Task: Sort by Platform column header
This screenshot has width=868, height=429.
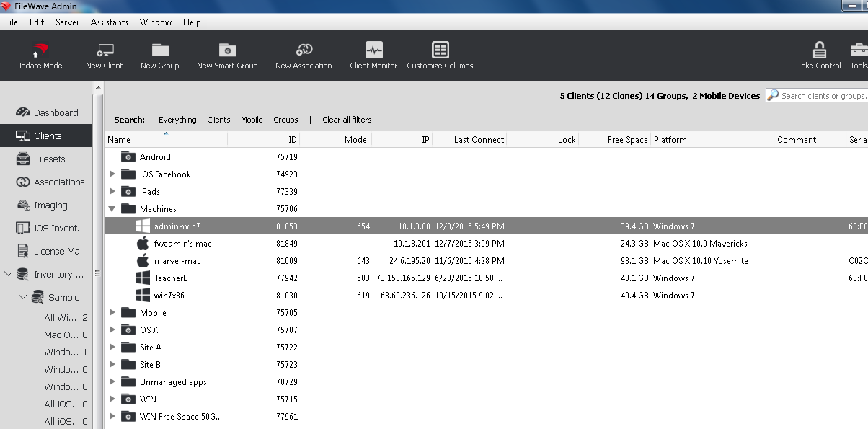Action: [x=712, y=140]
